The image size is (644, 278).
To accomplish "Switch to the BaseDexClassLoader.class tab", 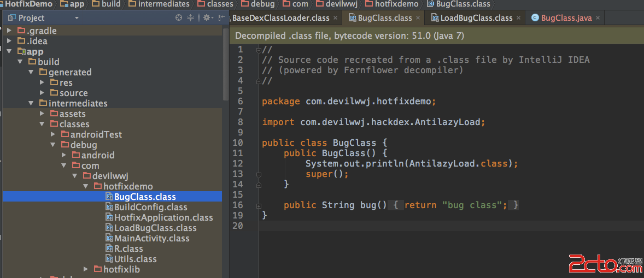I will 281,17.
